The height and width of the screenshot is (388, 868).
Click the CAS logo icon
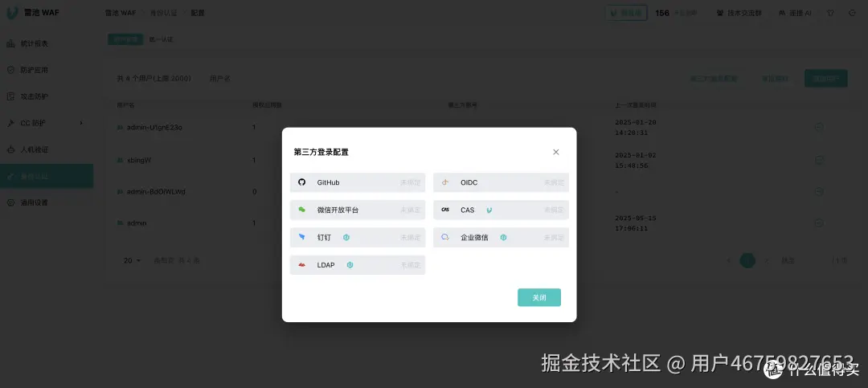click(445, 210)
